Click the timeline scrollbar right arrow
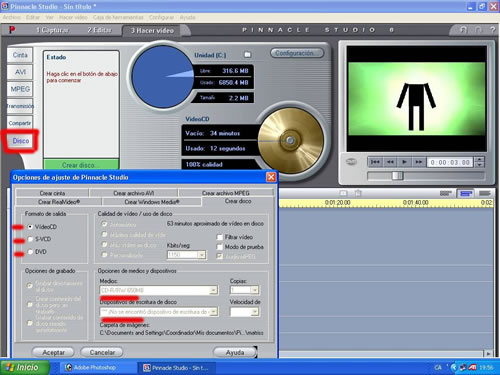The width and height of the screenshot is (500, 375). pos(488,353)
